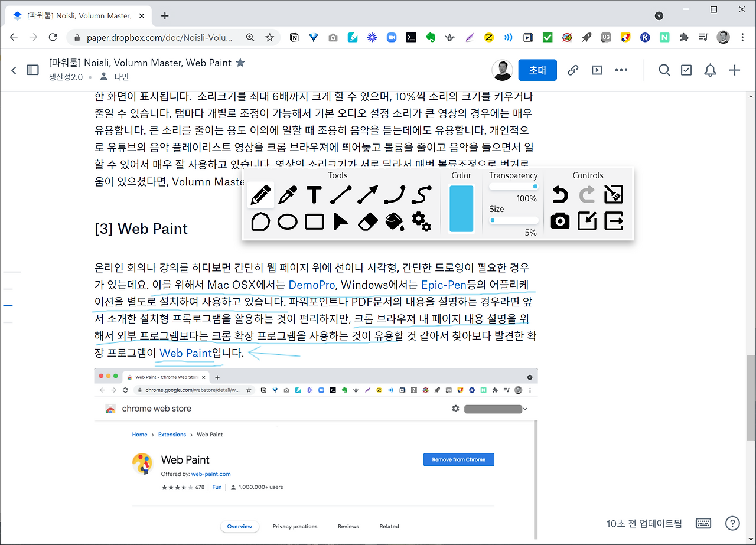
Task: Expand the tab search dropdown arrow
Action: (659, 16)
